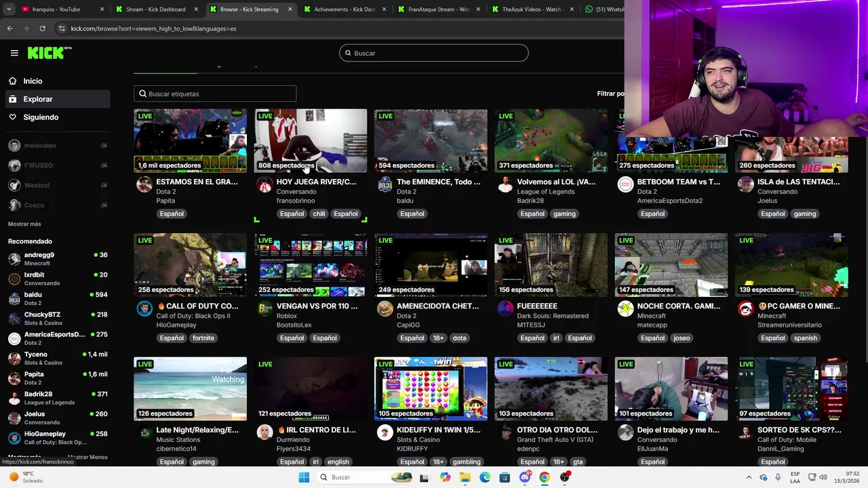
Task: Click HioGameplay's avatar under CALL OF DUTY stream
Action: tap(144, 309)
